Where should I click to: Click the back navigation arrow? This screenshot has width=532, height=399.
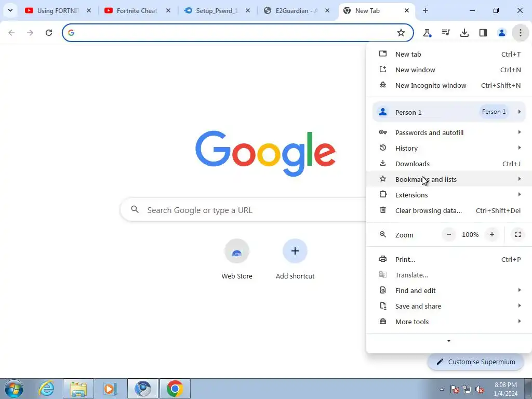click(11, 33)
